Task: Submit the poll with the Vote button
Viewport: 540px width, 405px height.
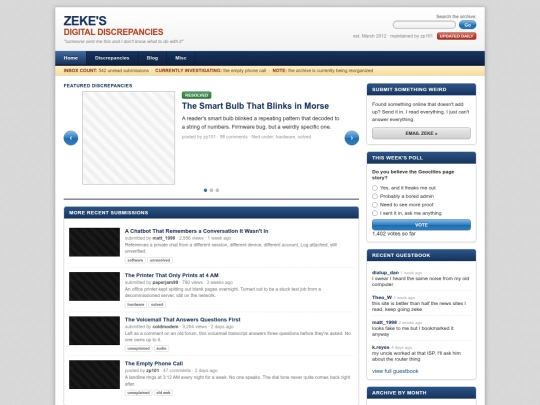Action: [x=421, y=225]
